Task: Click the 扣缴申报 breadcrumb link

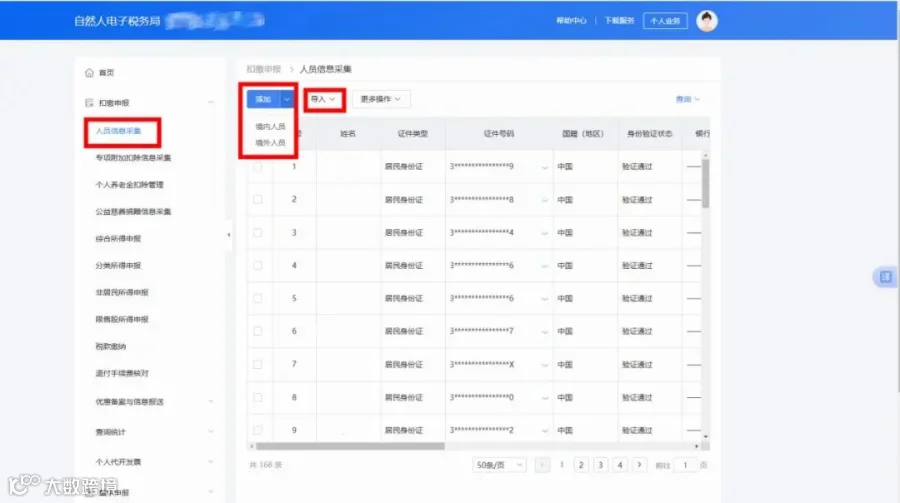Action: (263, 69)
